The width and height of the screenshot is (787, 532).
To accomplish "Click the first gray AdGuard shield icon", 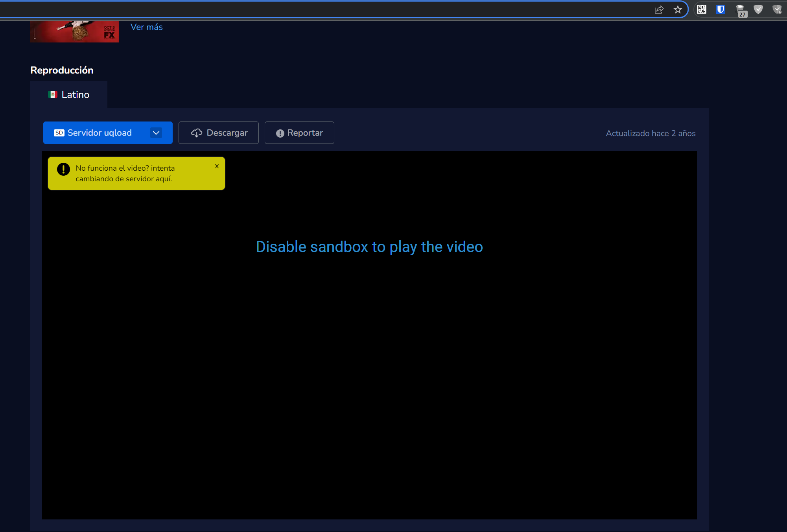I will pyautogui.click(x=758, y=9).
